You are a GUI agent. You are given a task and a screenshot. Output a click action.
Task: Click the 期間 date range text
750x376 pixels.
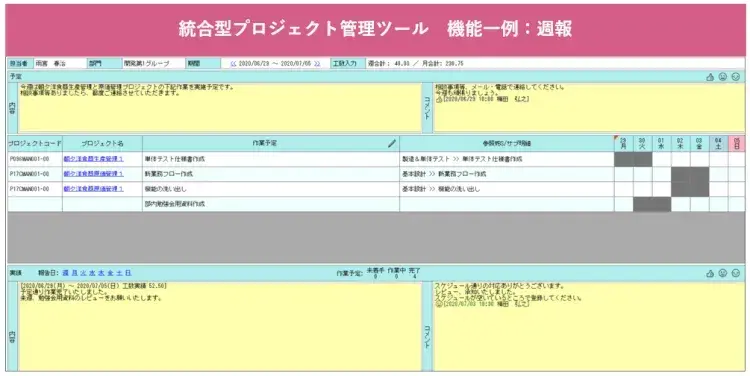[275, 64]
